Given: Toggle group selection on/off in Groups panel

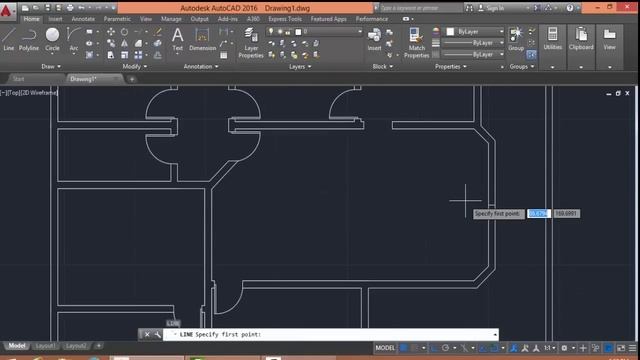Looking at the screenshot, I should tap(531, 54).
